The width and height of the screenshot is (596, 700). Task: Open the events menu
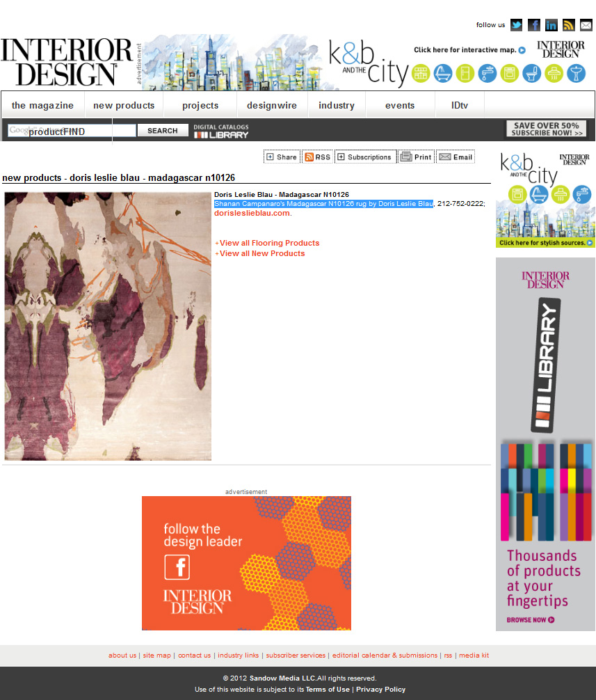point(400,105)
